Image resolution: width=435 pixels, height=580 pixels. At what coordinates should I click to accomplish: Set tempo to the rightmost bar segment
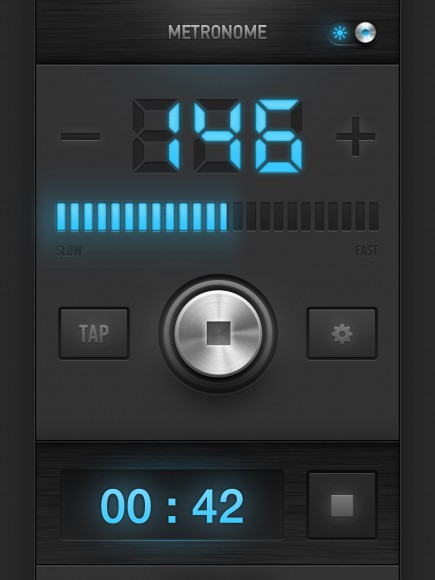374,217
